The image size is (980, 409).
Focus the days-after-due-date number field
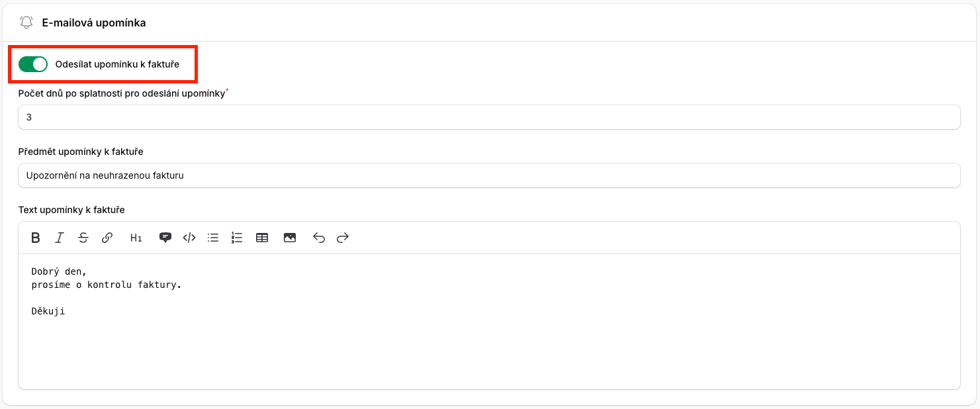489,117
